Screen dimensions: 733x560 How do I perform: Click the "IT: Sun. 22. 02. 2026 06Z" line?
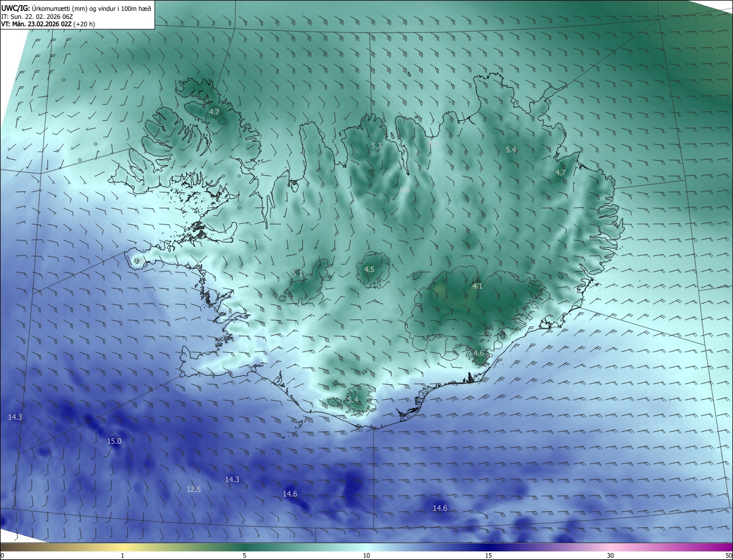[x=37, y=16]
